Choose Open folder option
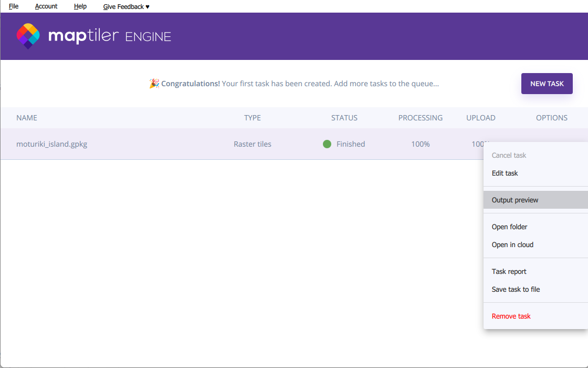 pyautogui.click(x=509, y=227)
